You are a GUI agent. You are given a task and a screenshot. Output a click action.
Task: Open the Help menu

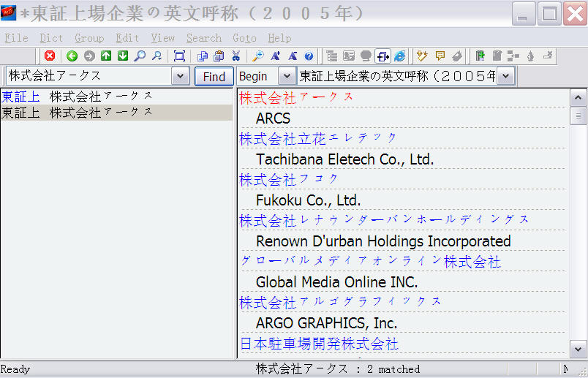279,38
